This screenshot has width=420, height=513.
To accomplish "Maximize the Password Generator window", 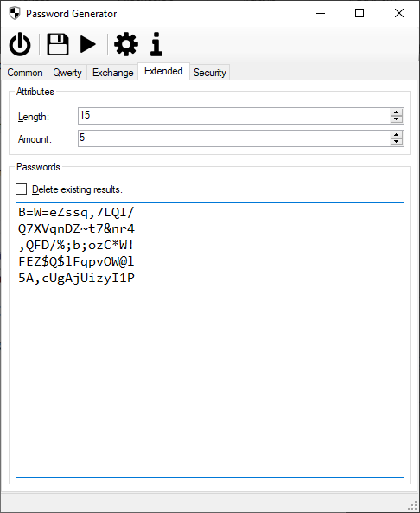I will pyautogui.click(x=360, y=14).
